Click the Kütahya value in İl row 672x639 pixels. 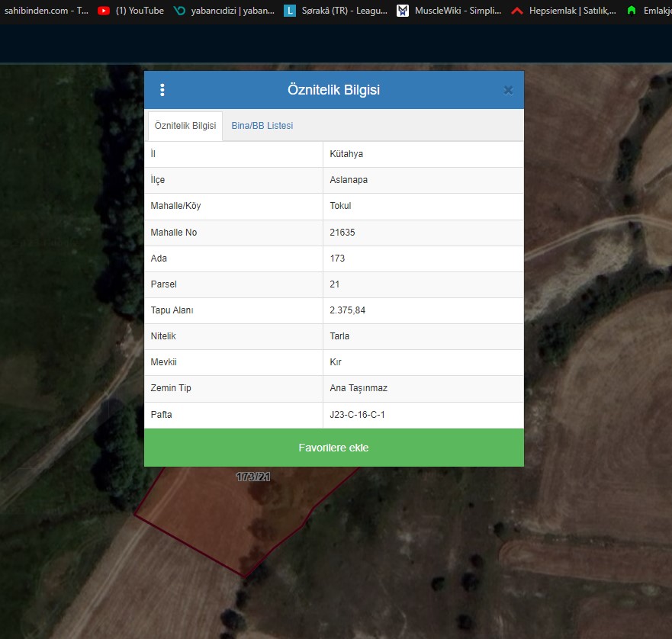(x=346, y=154)
